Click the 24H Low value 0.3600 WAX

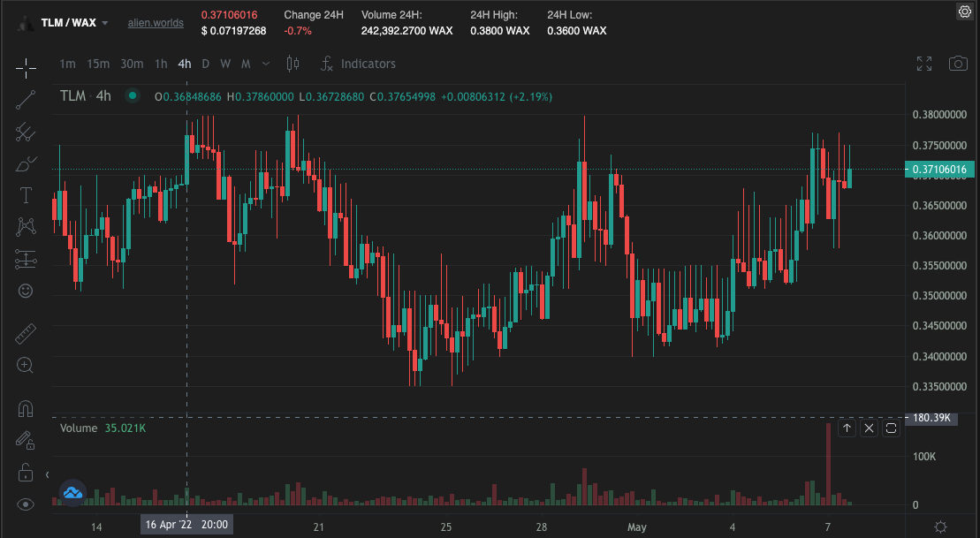click(577, 31)
